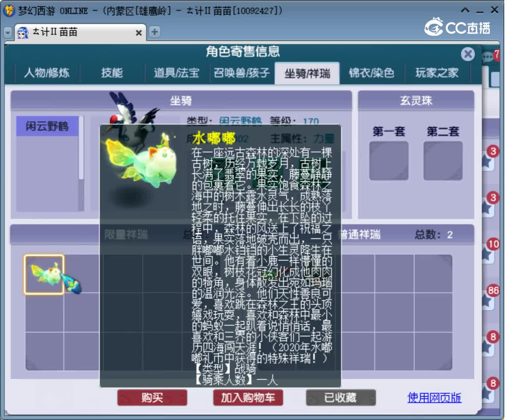Click the 已收藏 button
This screenshot has height=420, width=507.
(341, 397)
